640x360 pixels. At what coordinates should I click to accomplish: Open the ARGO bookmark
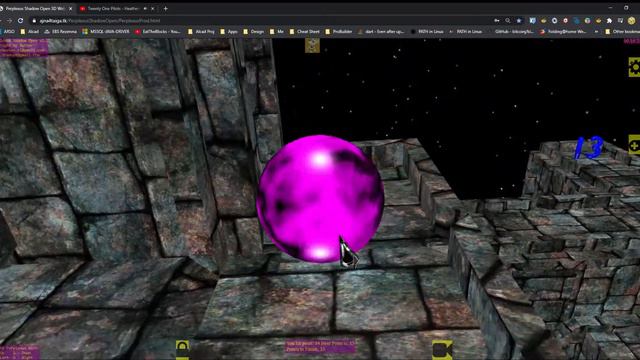pyautogui.click(x=7, y=31)
